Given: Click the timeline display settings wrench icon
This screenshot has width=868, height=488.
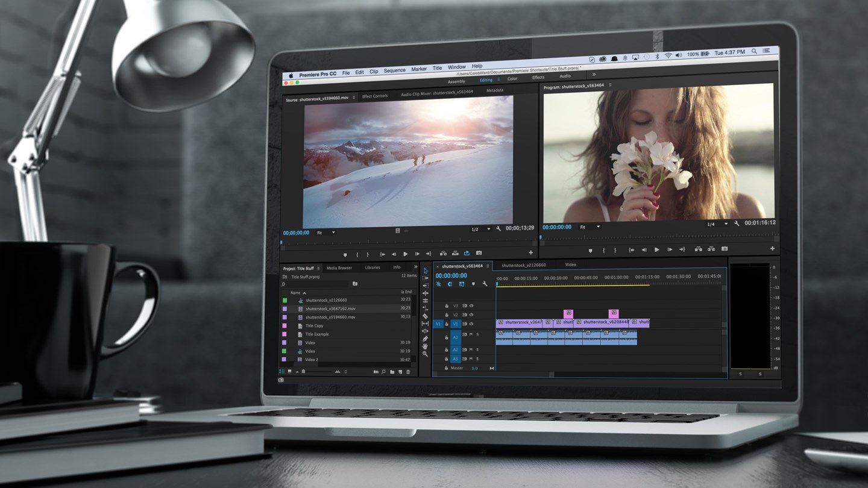Looking at the screenshot, I should (x=485, y=284).
